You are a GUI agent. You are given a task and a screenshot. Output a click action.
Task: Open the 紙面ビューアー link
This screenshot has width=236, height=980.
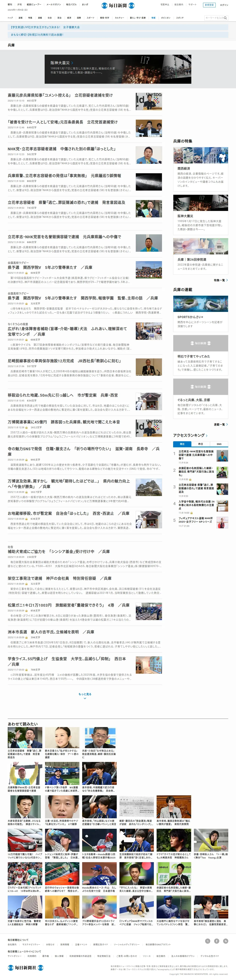pos(34,5)
